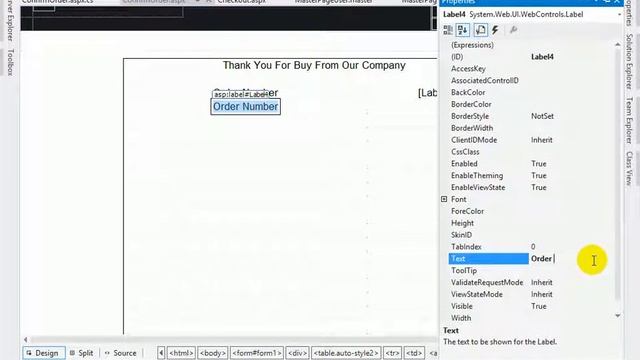Switch to Design view

pos(43,353)
